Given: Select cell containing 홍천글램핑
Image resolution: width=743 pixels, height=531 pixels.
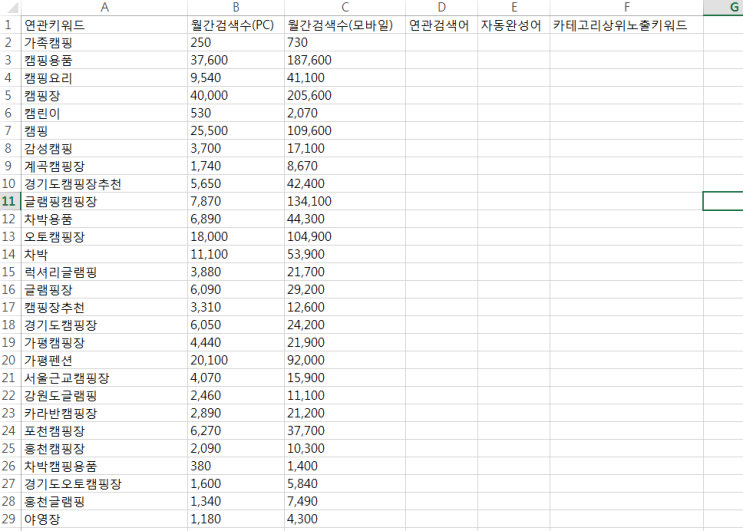Looking at the screenshot, I should [104, 501].
